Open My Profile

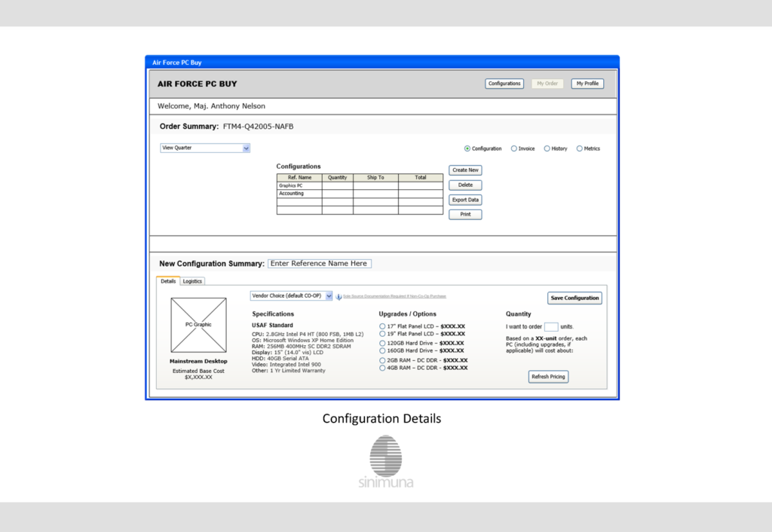[x=587, y=84]
